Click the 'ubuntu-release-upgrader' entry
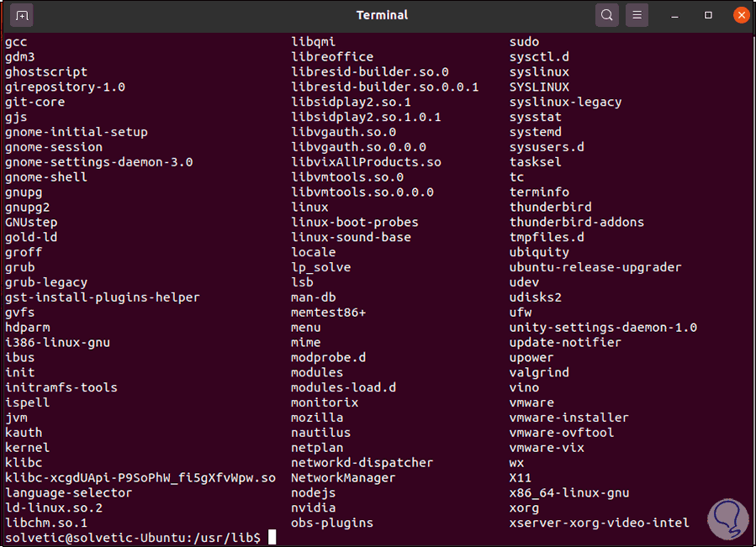Viewport: 756px width, 547px height. pos(595,267)
